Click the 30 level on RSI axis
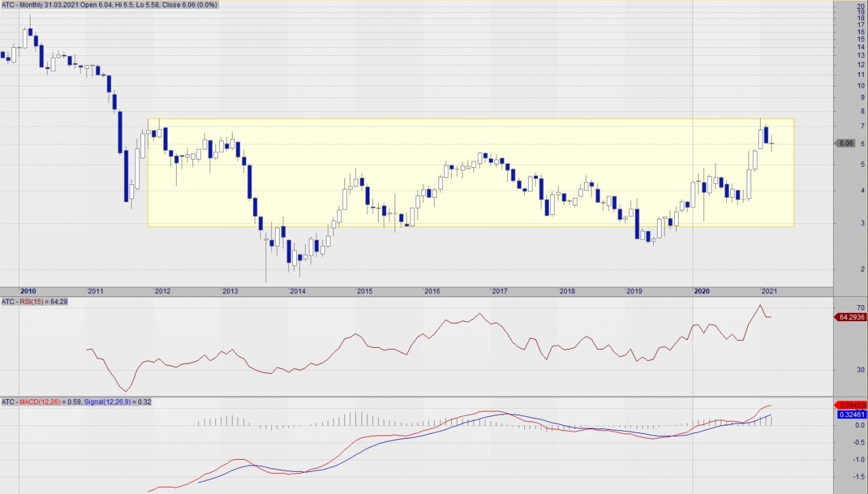Viewport: 868px width, 494px height. click(x=843, y=369)
